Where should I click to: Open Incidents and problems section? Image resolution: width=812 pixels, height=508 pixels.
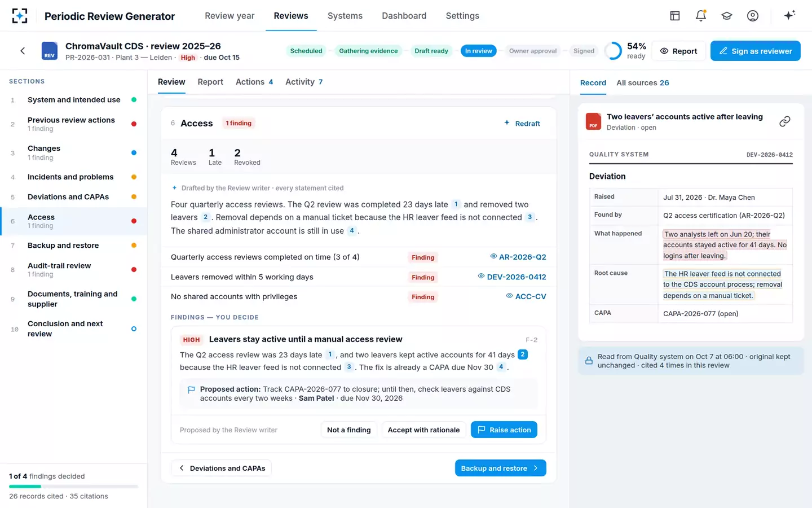(73, 177)
